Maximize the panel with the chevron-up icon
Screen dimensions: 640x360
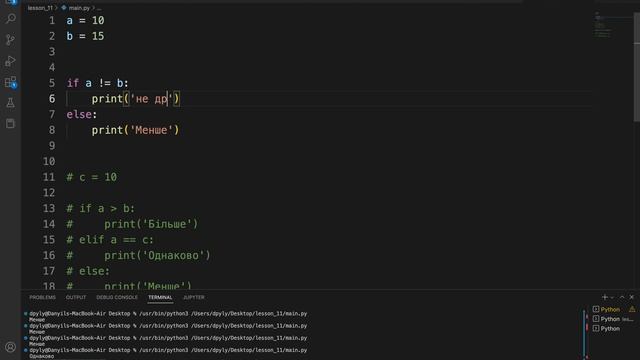point(622,297)
